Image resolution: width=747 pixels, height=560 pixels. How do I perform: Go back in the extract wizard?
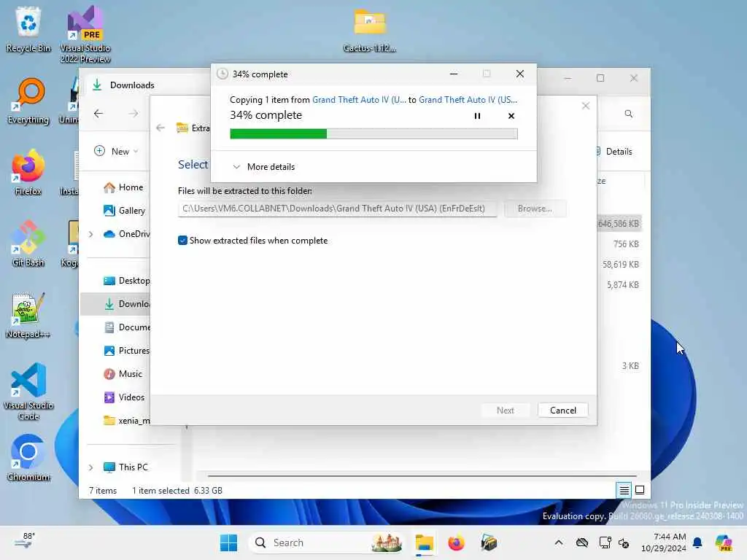160,128
